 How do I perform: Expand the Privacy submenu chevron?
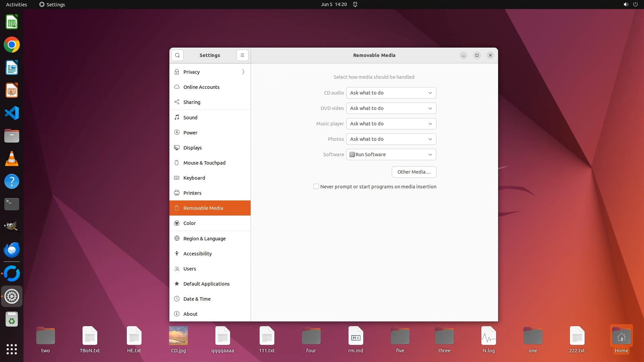click(x=243, y=72)
